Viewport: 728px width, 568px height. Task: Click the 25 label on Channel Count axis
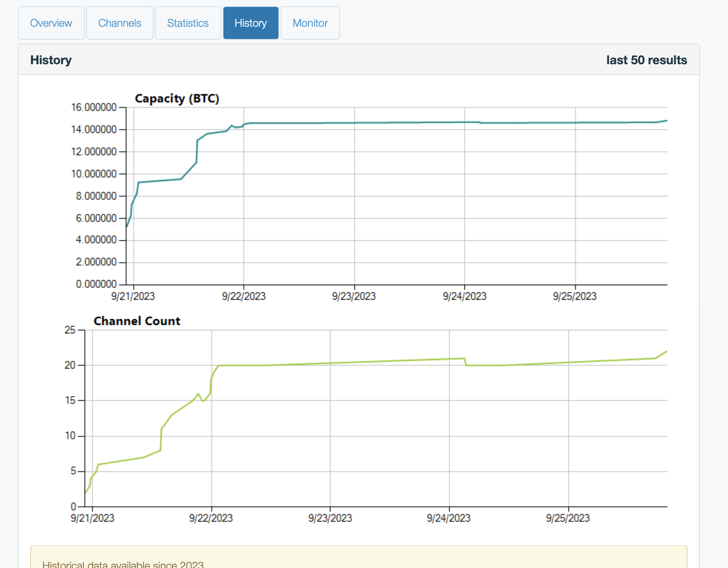pos(70,330)
